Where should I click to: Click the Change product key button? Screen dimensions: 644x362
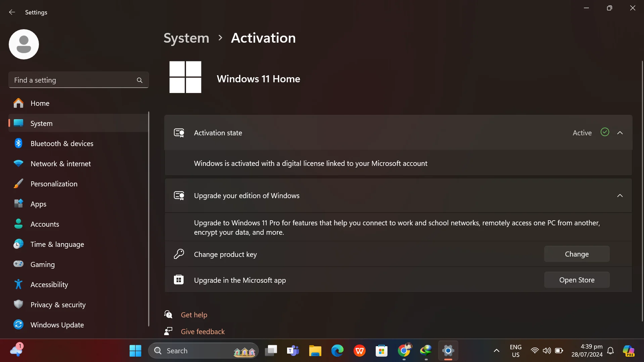(x=577, y=254)
